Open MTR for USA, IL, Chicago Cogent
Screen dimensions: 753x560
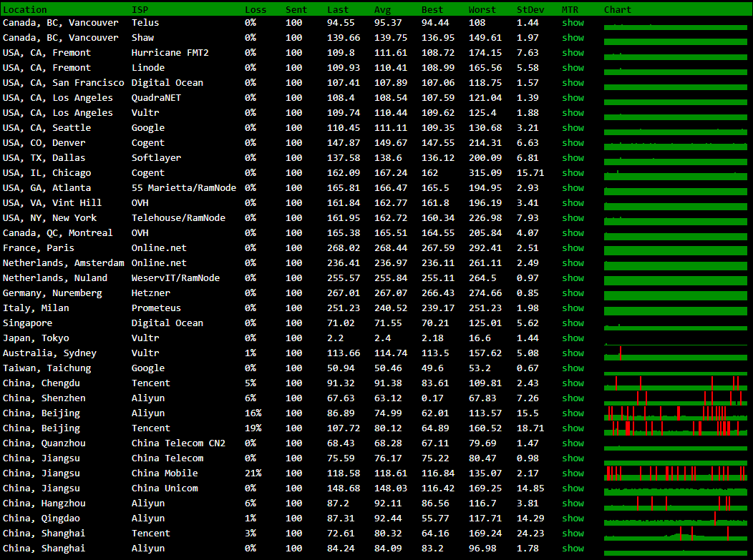click(573, 173)
